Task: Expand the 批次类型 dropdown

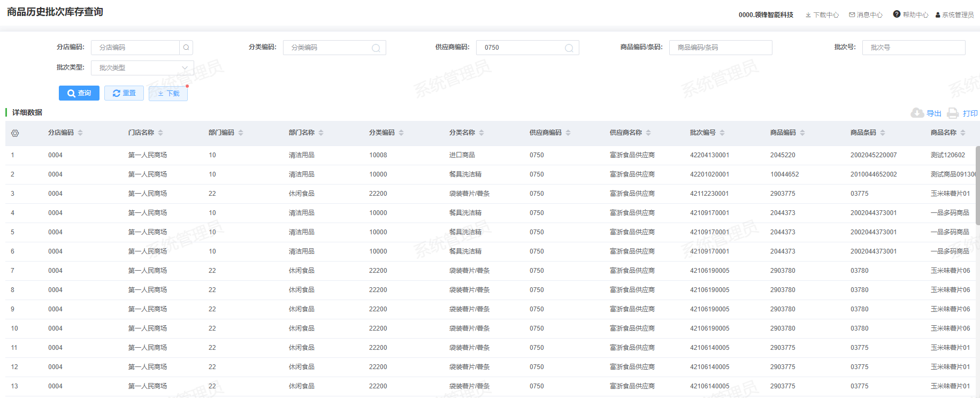Action: tap(142, 68)
